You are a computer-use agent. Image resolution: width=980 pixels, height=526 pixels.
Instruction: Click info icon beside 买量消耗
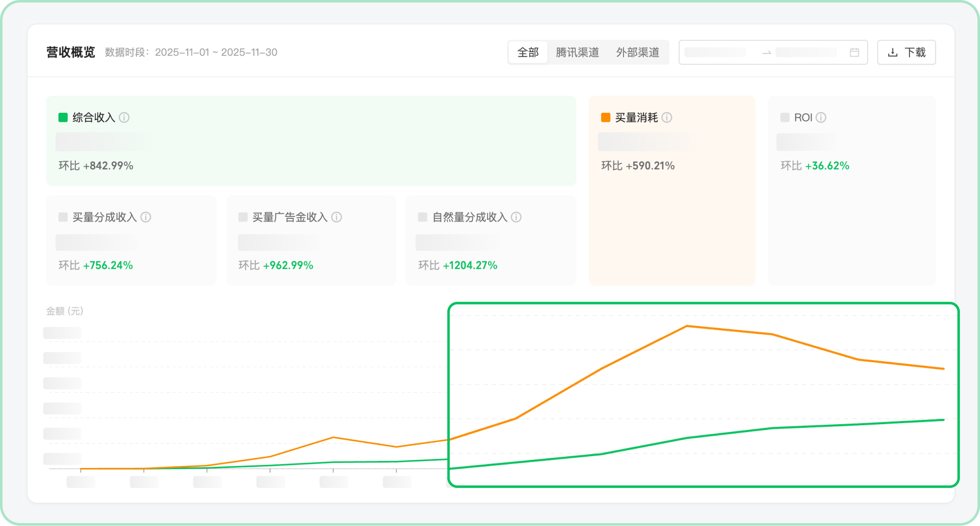pyautogui.click(x=667, y=118)
